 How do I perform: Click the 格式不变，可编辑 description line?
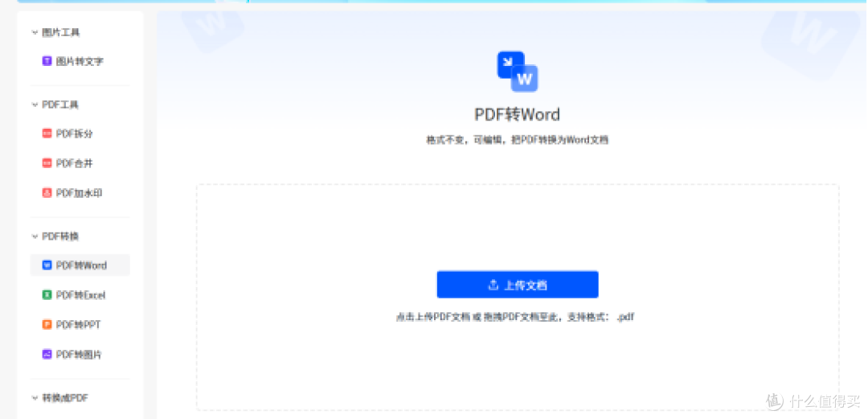click(x=517, y=140)
